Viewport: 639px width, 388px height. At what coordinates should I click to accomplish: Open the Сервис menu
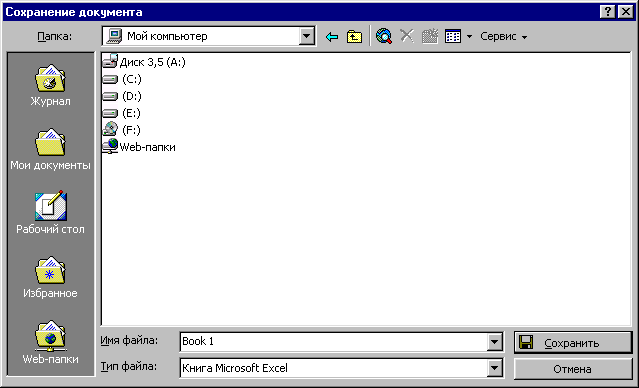504,36
